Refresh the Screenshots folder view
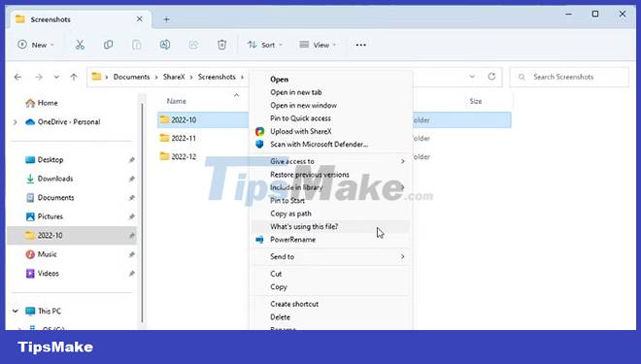 pyautogui.click(x=491, y=77)
